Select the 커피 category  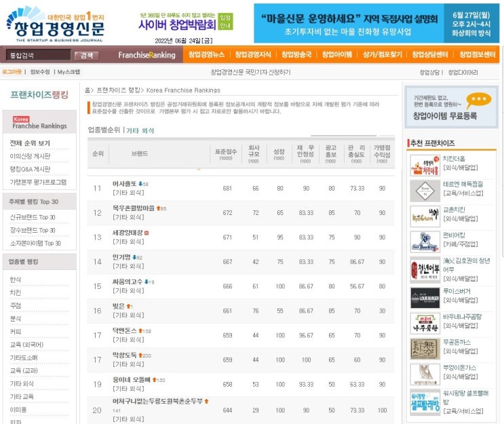(16, 332)
